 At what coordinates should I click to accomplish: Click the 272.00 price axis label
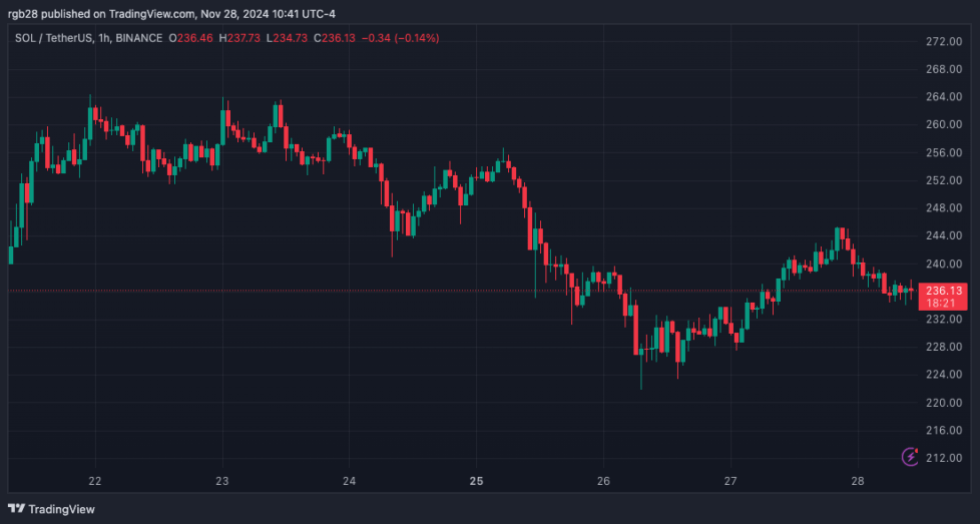(x=943, y=42)
